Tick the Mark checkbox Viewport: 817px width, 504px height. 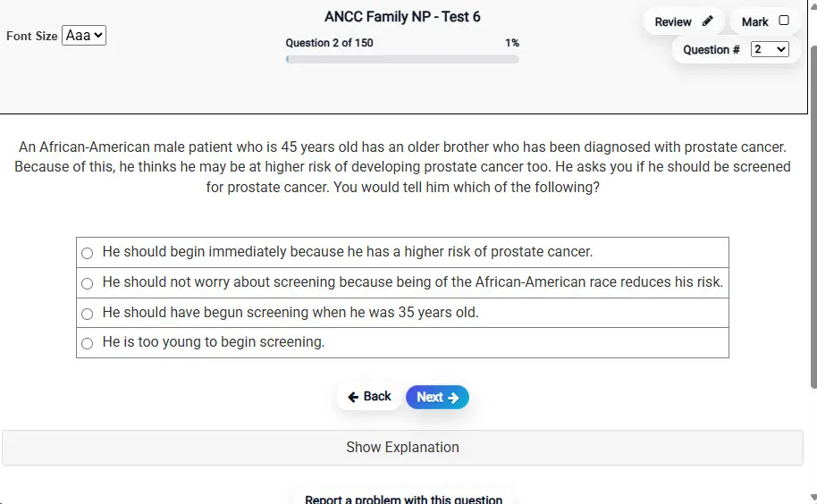click(784, 21)
